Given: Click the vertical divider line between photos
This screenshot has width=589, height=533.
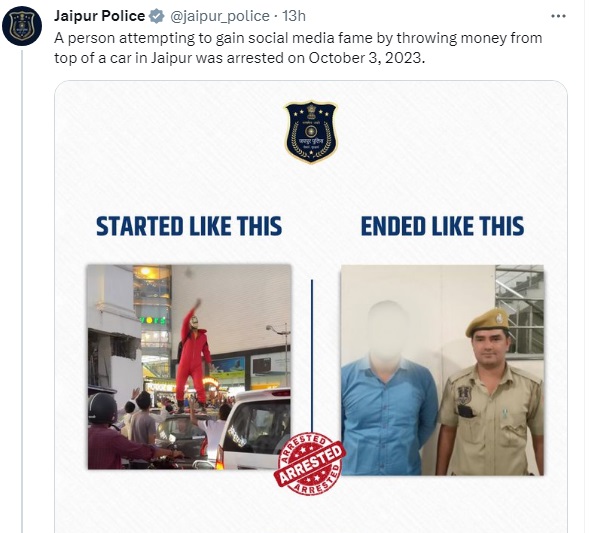Looking at the screenshot, I should tap(312, 356).
